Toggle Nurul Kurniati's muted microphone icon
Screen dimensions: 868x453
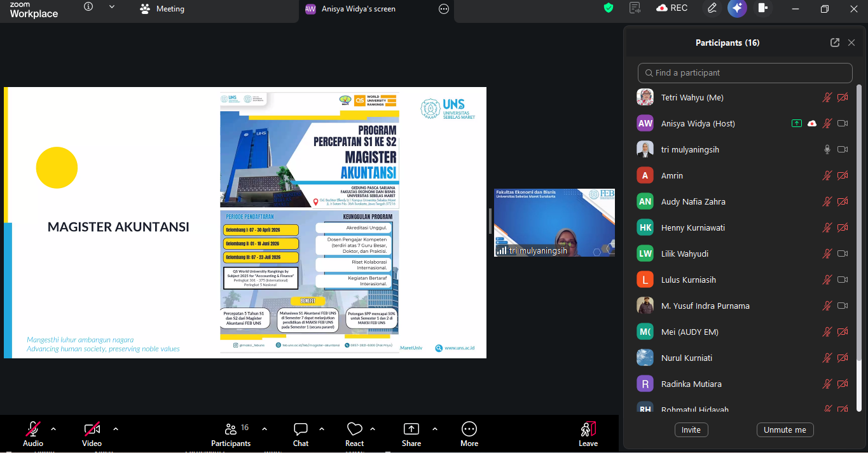(827, 358)
